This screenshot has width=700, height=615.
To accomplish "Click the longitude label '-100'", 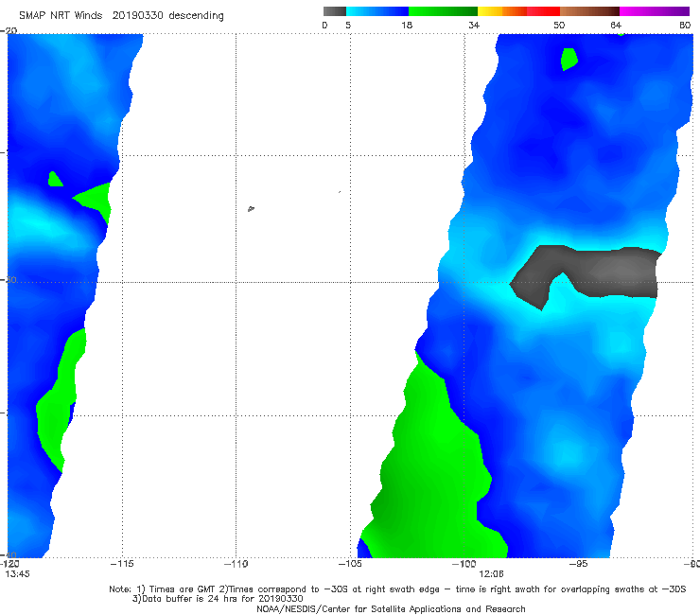I will pos(464,564).
